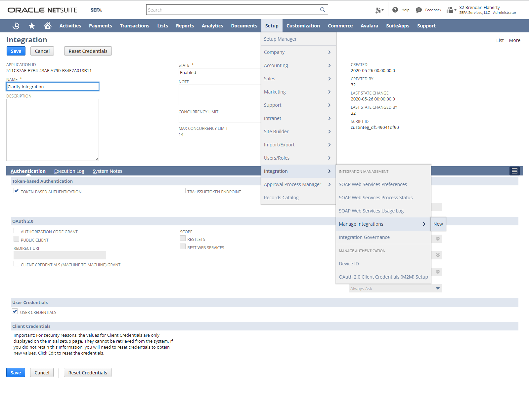The height and width of the screenshot is (420, 529).
Task: Select Integration Governance menu item
Action: pos(383,237)
